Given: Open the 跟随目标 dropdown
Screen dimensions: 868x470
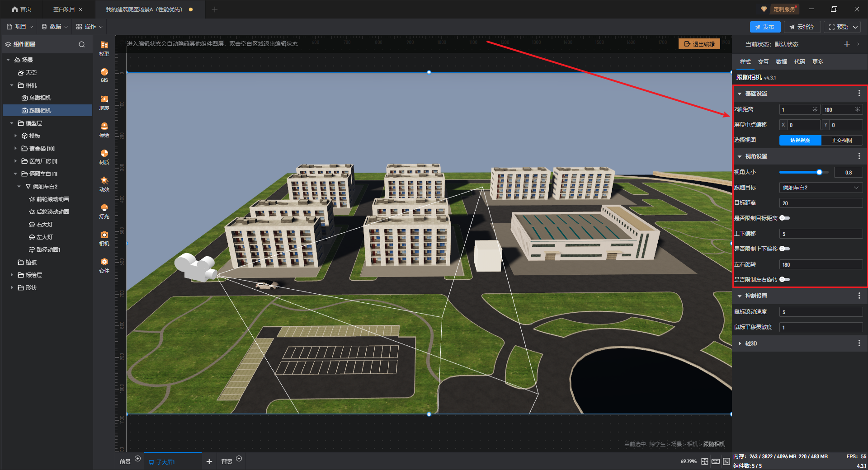Looking at the screenshot, I should (820, 188).
